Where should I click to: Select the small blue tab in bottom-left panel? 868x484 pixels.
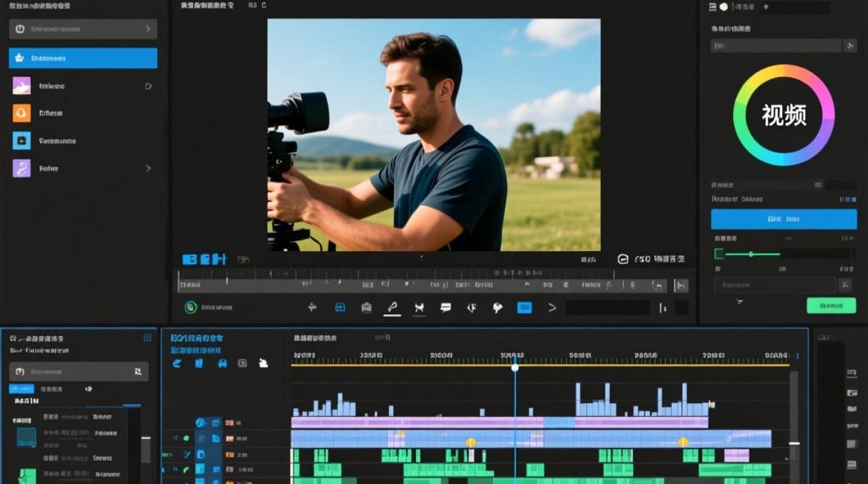point(21,389)
